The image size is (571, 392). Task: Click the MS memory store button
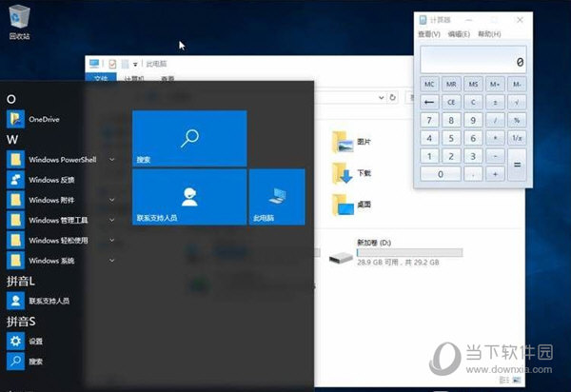coord(473,85)
